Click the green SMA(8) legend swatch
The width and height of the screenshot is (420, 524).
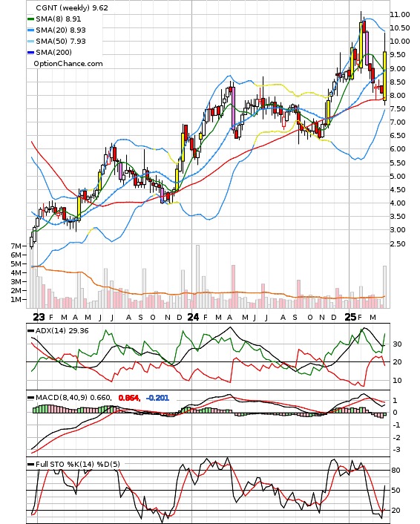pyautogui.click(x=30, y=19)
